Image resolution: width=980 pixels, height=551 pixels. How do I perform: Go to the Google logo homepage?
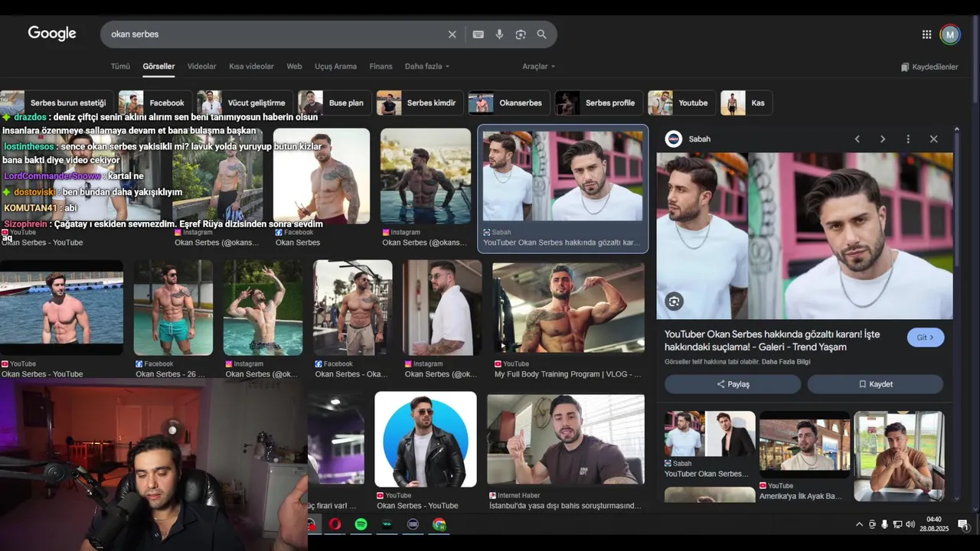pos(52,34)
